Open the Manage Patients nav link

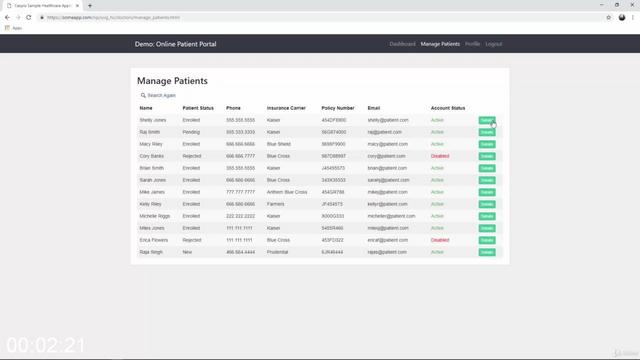point(440,44)
